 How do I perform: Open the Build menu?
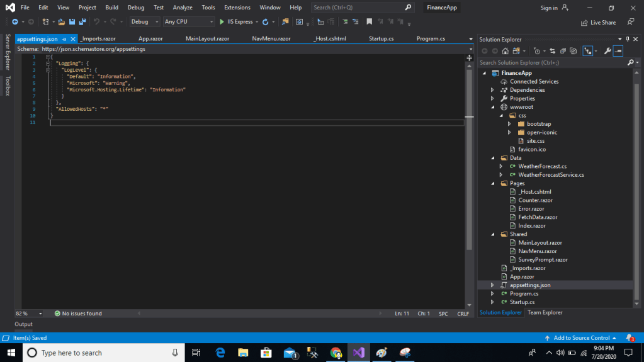(x=111, y=8)
